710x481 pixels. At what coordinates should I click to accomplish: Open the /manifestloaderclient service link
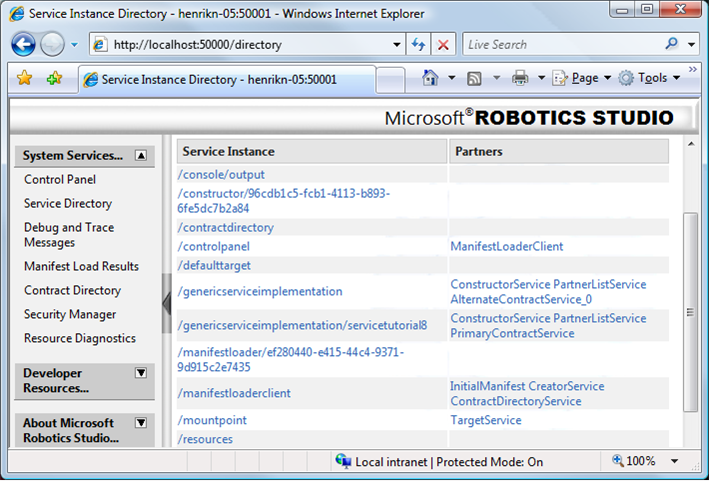point(234,394)
